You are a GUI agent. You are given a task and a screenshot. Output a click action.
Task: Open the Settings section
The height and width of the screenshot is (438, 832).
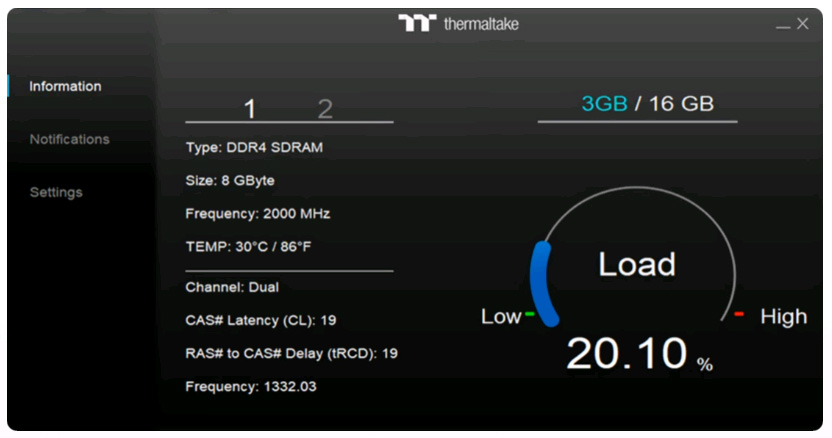click(56, 192)
